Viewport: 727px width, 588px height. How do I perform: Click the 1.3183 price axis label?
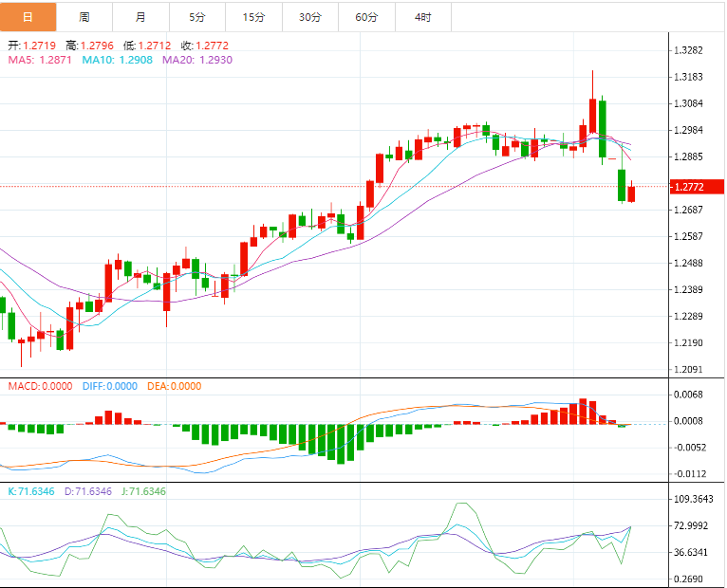(688, 77)
